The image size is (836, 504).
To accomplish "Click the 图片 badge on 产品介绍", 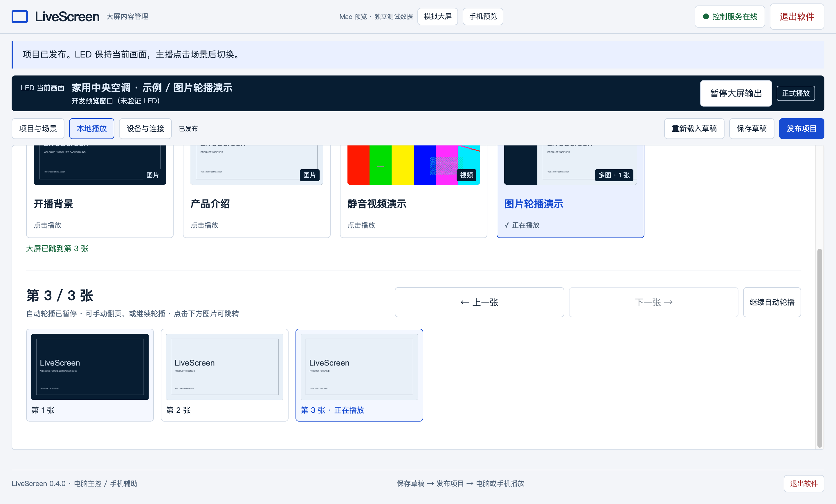I will point(309,175).
